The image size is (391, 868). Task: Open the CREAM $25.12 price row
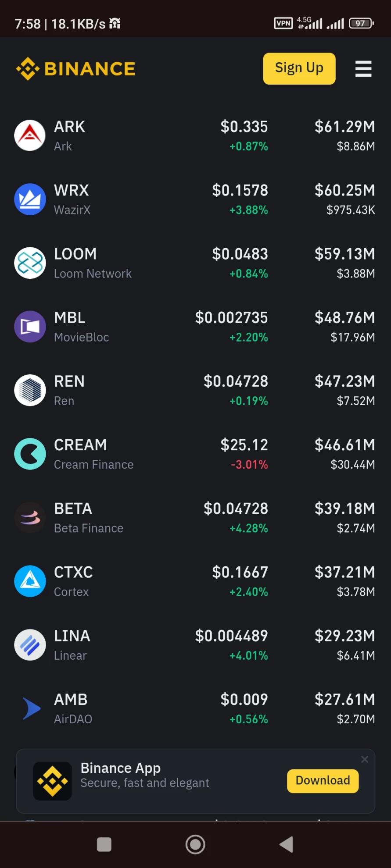[195, 454]
